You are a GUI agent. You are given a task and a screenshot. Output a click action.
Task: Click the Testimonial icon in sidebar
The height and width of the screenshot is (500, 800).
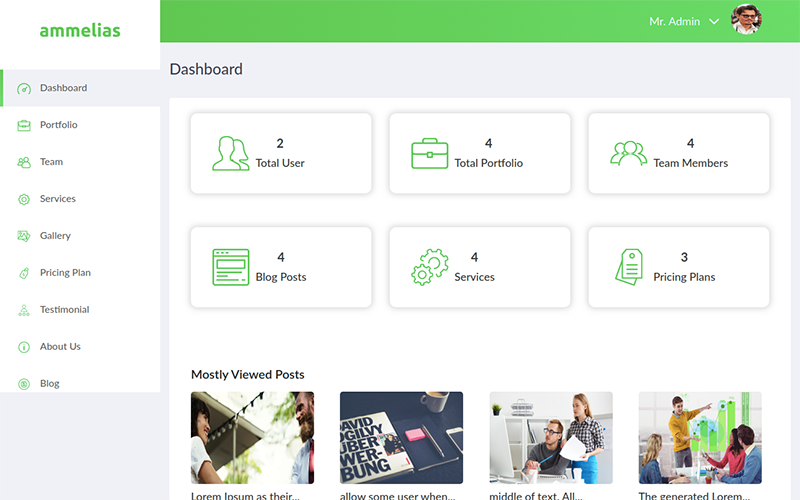coord(24,310)
